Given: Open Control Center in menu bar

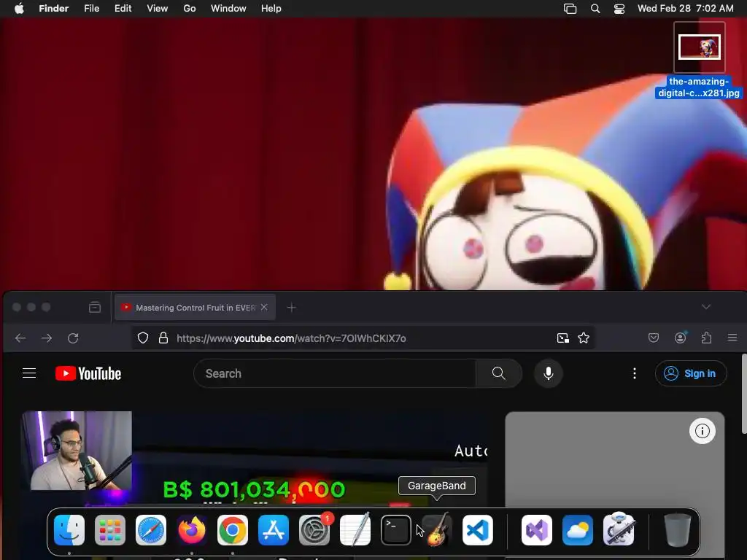Looking at the screenshot, I should click(619, 9).
